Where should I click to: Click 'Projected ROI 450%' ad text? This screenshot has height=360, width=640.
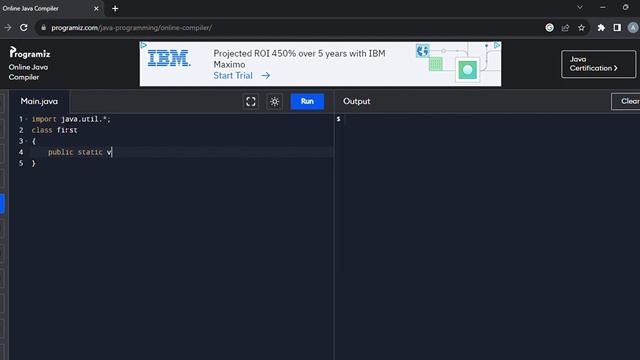299,59
